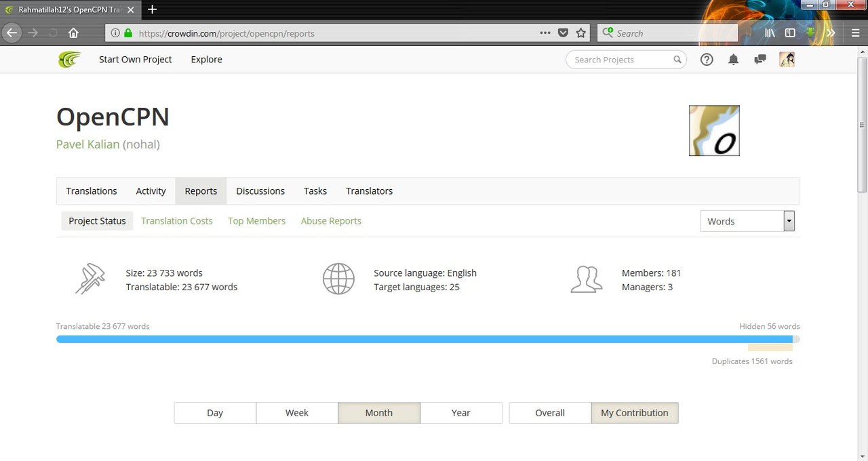Click the Explore link
The width and height of the screenshot is (868, 461).
tap(206, 60)
